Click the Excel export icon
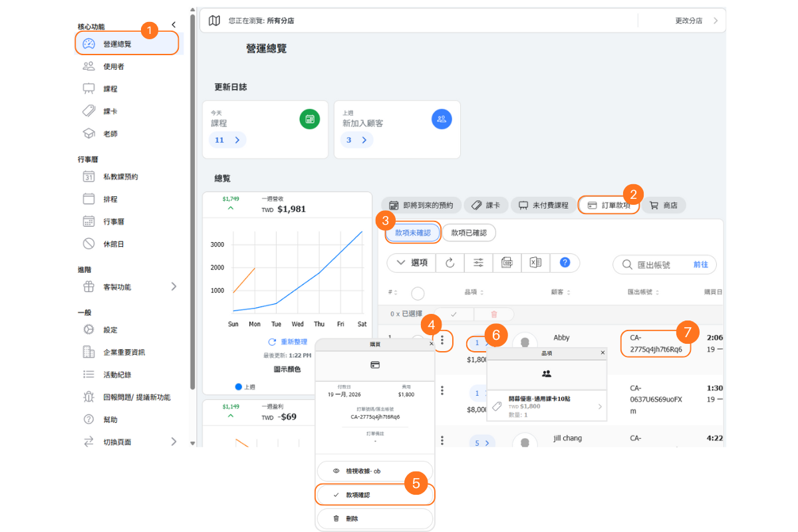The height and width of the screenshot is (532, 798). tap(535, 263)
